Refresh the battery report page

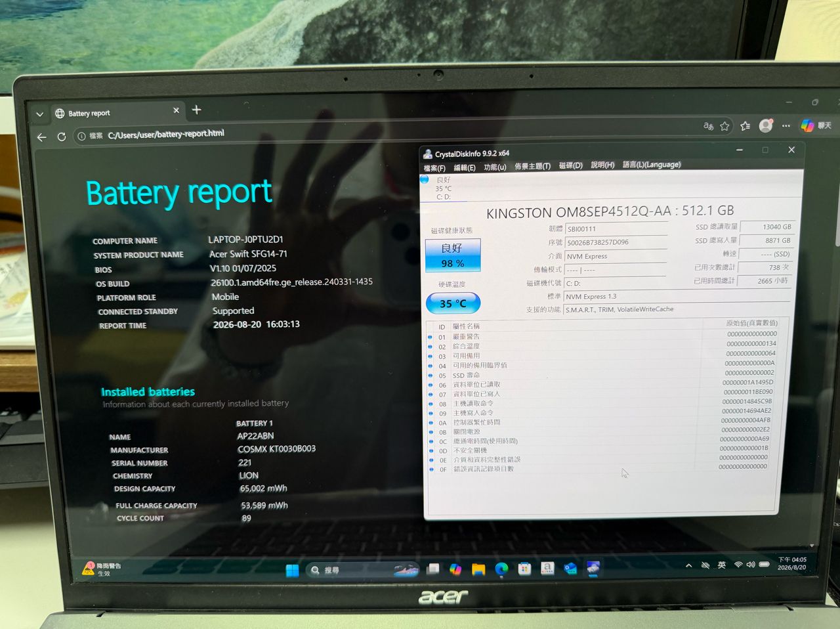coord(62,137)
